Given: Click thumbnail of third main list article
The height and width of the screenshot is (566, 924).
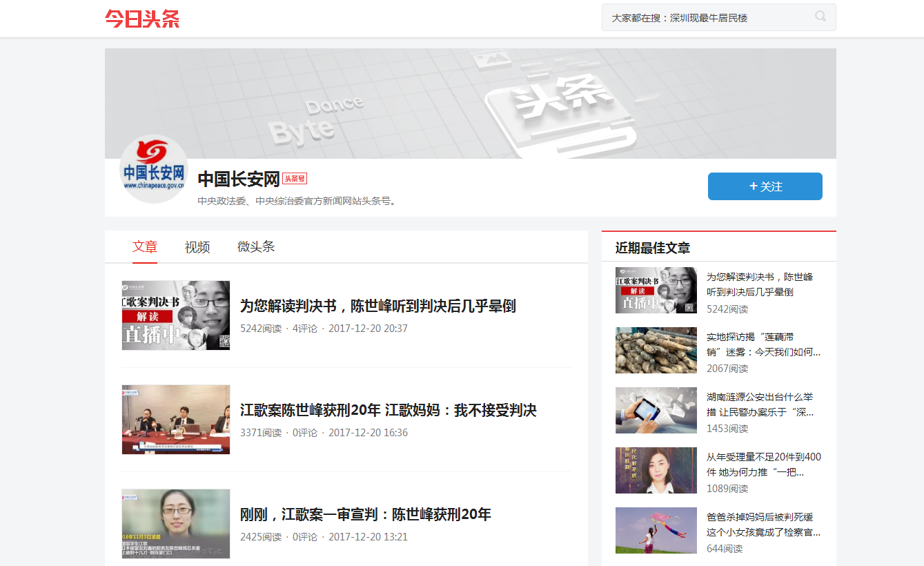Looking at the screenshot, I should (176, 524).
